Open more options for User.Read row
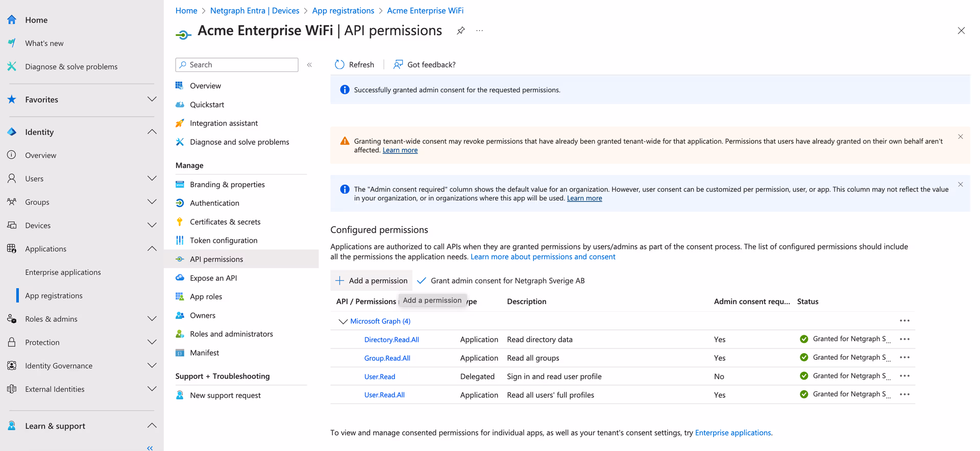The image size is (980, 451). (x=904, y=376)
